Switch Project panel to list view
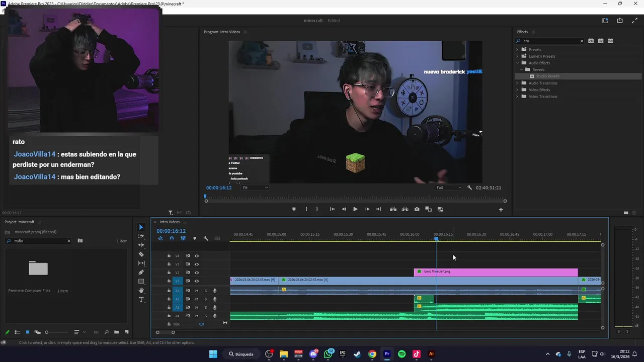Image resolution: width=644 pixels, height=362 pixels. (x=17, y=332)
